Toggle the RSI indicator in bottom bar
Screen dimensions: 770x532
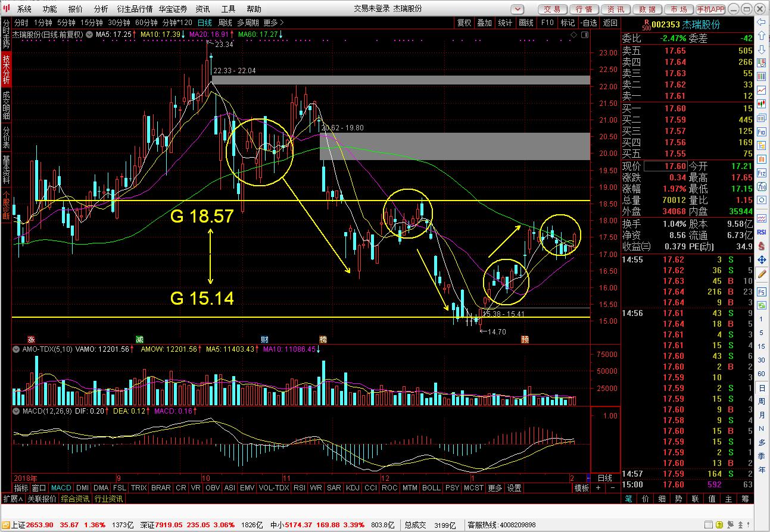(x=299, y=488)
